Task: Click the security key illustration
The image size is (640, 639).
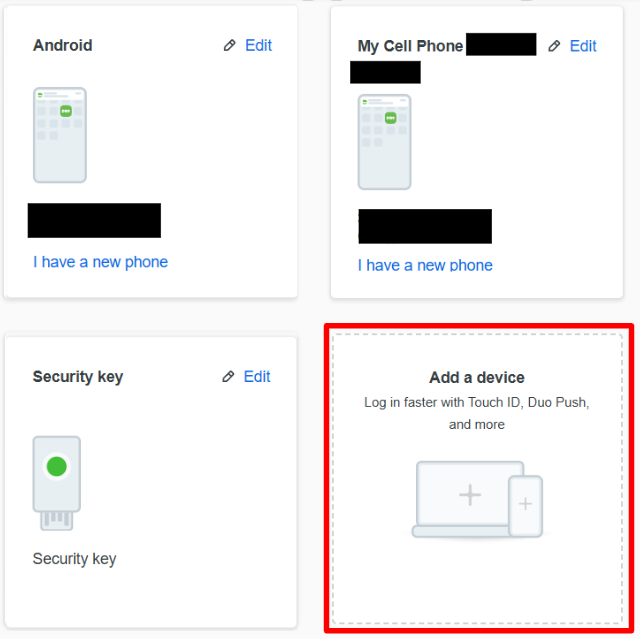Action: coord(57,482)
